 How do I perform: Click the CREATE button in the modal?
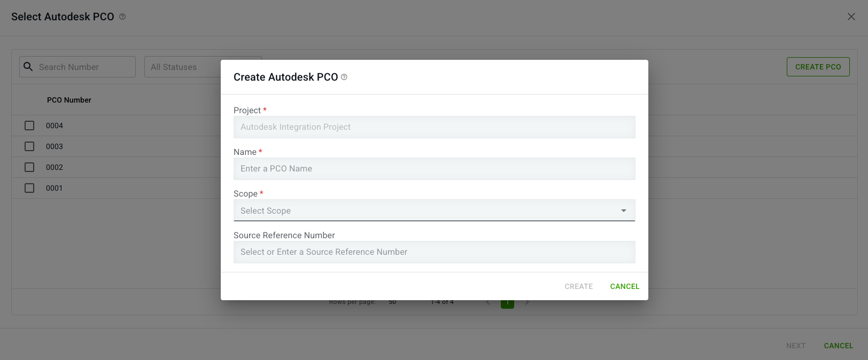[x=578, y=286]
